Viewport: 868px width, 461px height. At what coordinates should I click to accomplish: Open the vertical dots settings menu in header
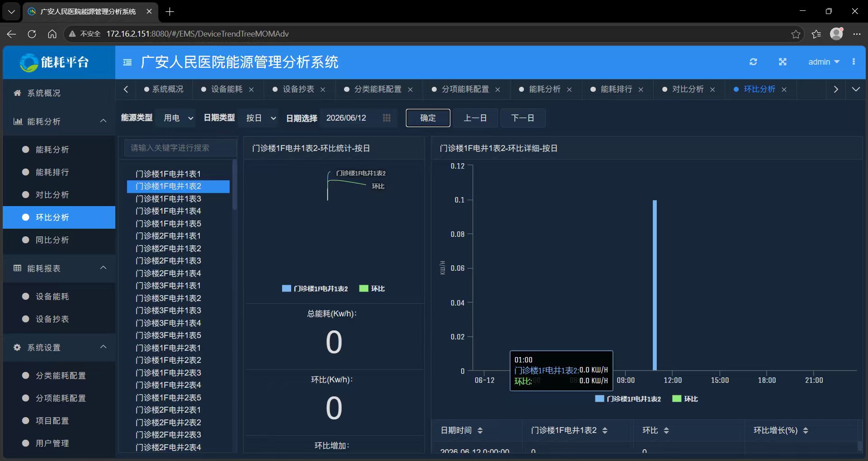[854, 62]
